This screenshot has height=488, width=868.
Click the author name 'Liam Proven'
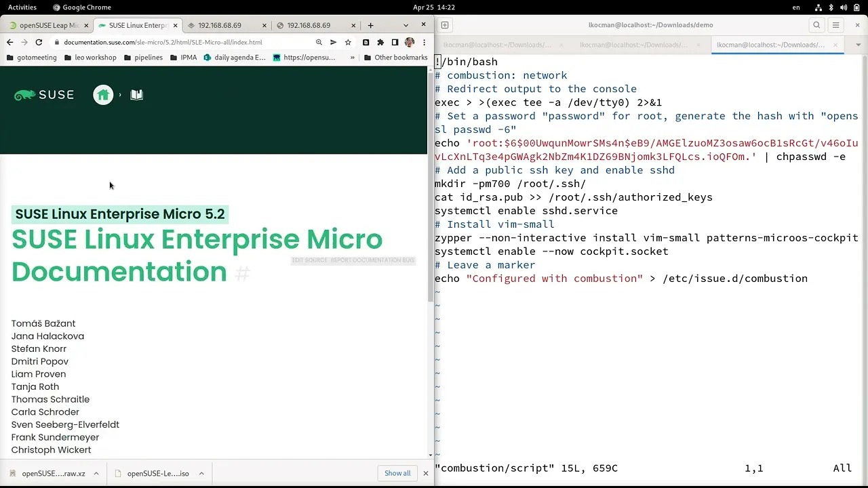[39, 374]
